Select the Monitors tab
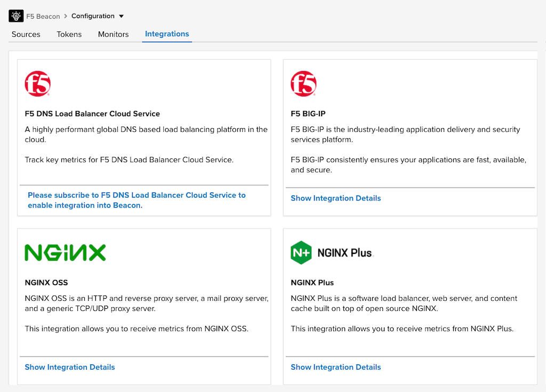Viewport: 546px width, 392px height. pos(113,34)
